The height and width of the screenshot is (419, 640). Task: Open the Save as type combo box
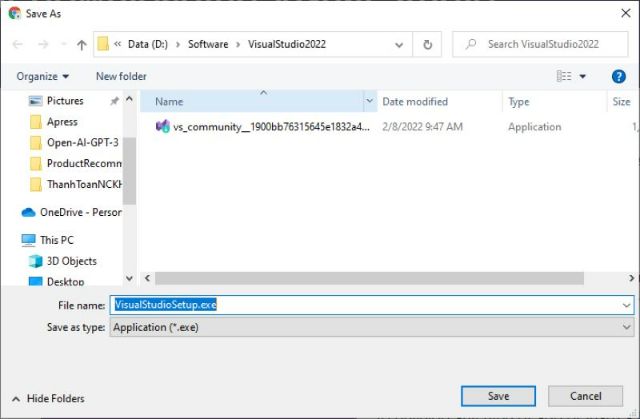[x=372, y=327]
